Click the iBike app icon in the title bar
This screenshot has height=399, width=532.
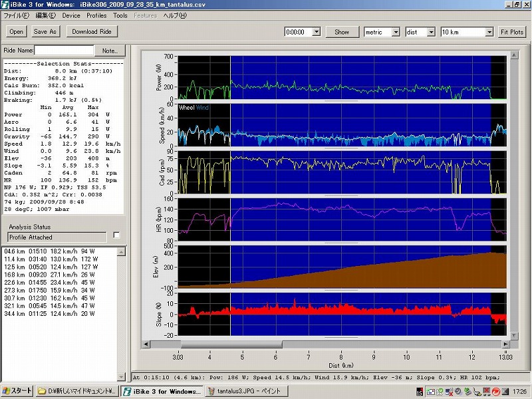coord(6,5)
